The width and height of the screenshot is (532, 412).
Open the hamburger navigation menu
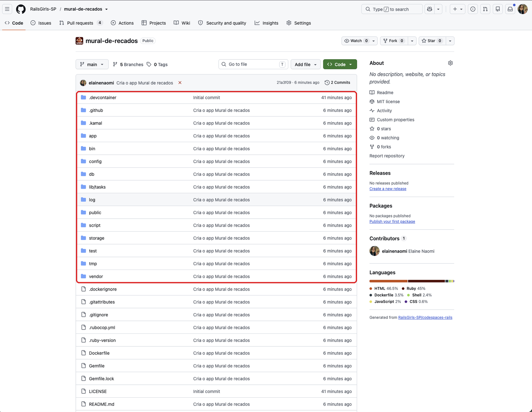(x=7, y=9)
